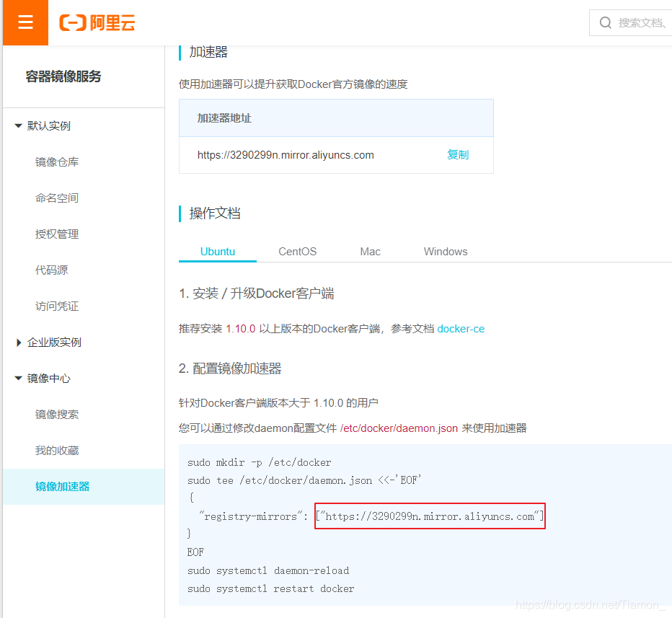Select 镜像加速器 in the sidebar

(x=84, y=487)
